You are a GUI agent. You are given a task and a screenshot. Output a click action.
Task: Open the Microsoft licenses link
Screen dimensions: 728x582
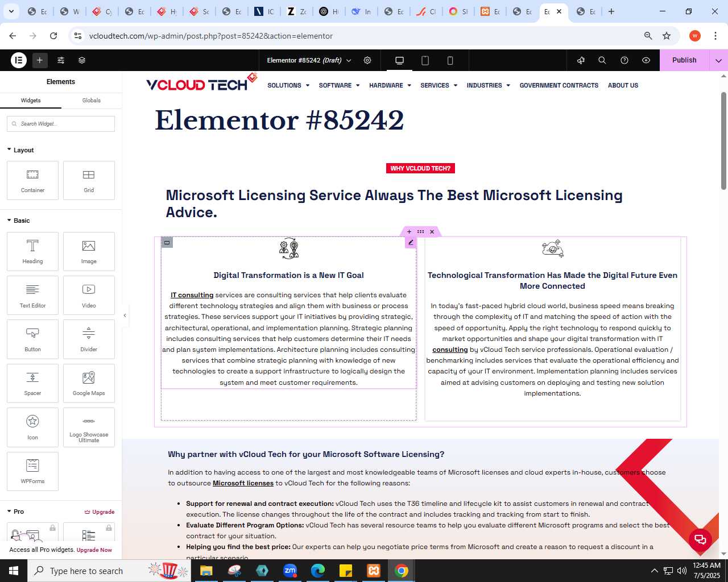point(243,483)
